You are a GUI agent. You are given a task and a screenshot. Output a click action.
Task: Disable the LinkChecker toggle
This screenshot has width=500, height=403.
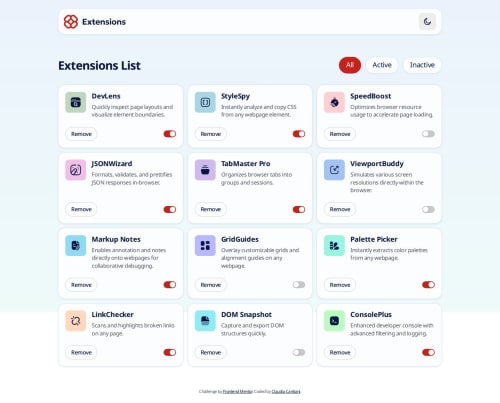pos(170,352)
